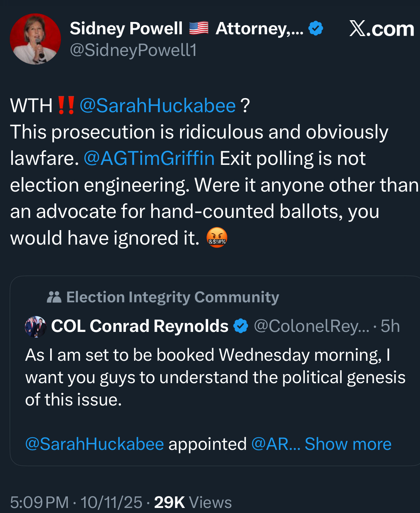The height and width of the screenshot is (513, 420).
Task: View the 29K Views count
Action: coord(193,502)
